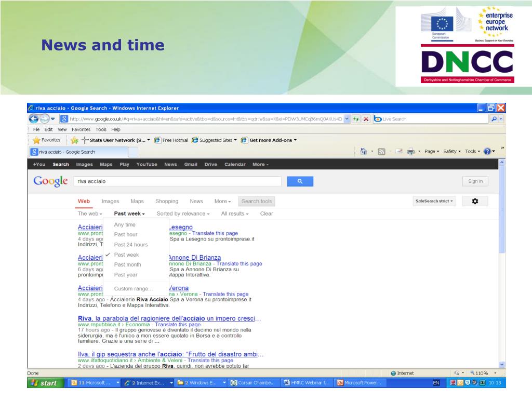The image size is (532, 399).
Task: Switch to the Shopping results tab
Action: coord(167,201)
